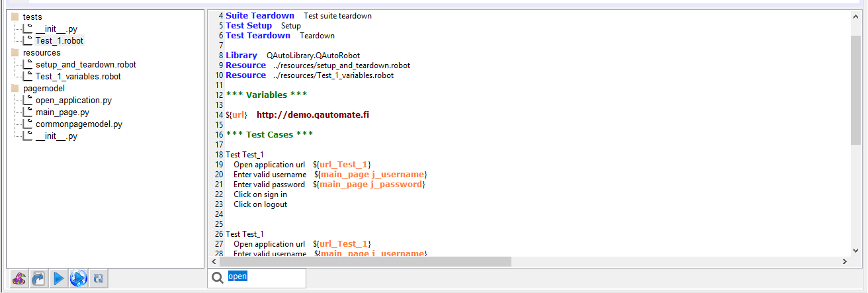Click the '*** Test Cases ***' heading

coord(269,134)
